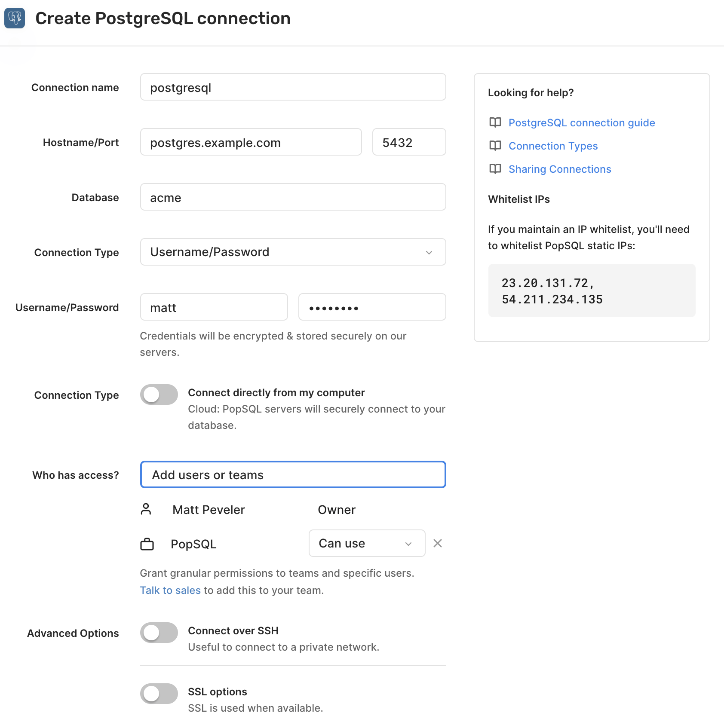The height and width of the screenshot is (728, 724).
Task: Click the Talk to sales link
Action: (170, 590)
